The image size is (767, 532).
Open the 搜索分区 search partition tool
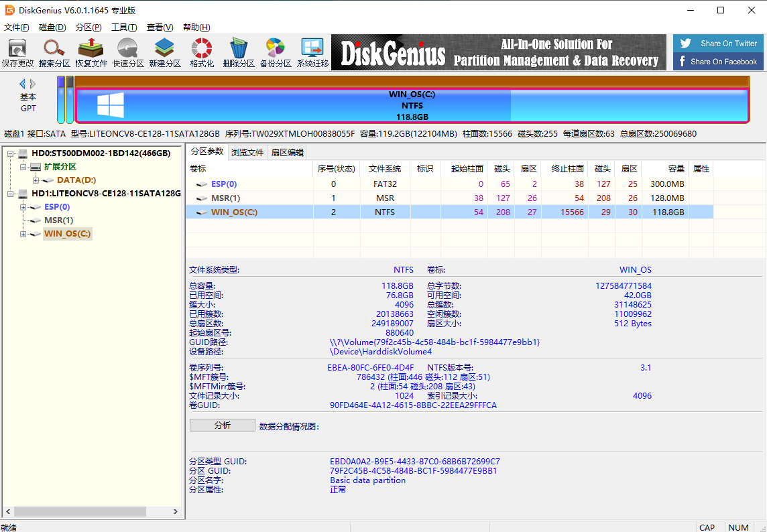(54, 53)
